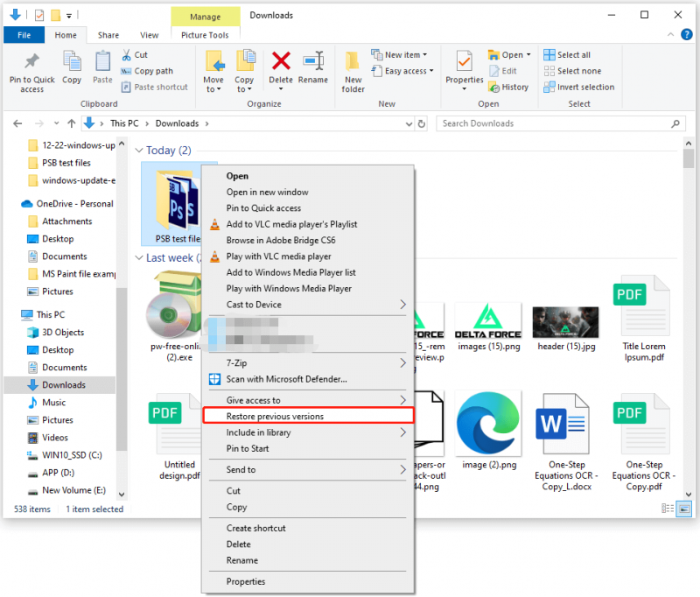Click the search magnifier icon

click(675, 123)
